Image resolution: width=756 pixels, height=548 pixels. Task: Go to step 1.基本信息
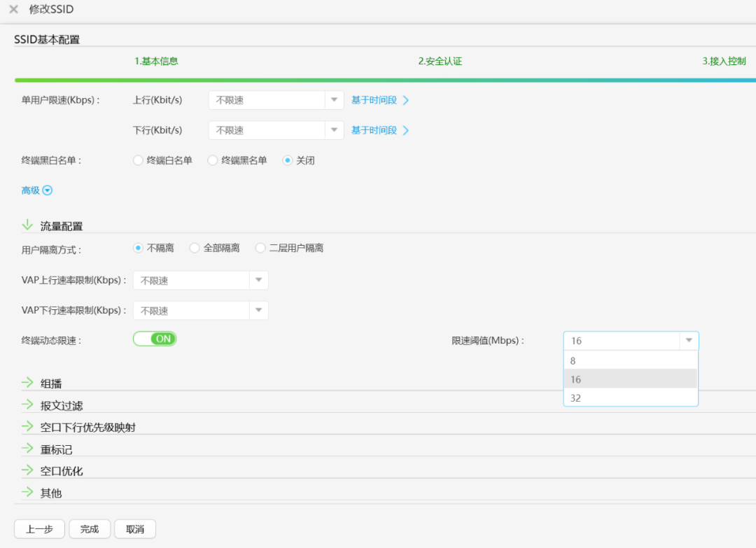pos(156,61)
